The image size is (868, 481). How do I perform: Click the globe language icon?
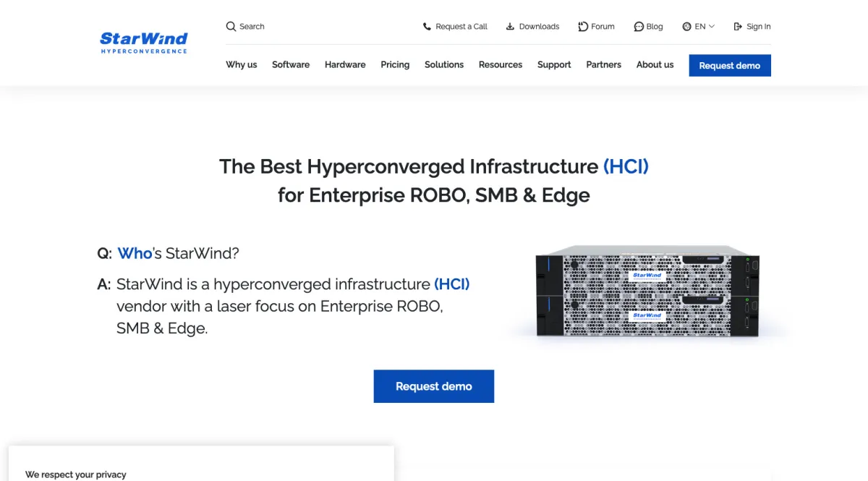click(x=687, y=27)
